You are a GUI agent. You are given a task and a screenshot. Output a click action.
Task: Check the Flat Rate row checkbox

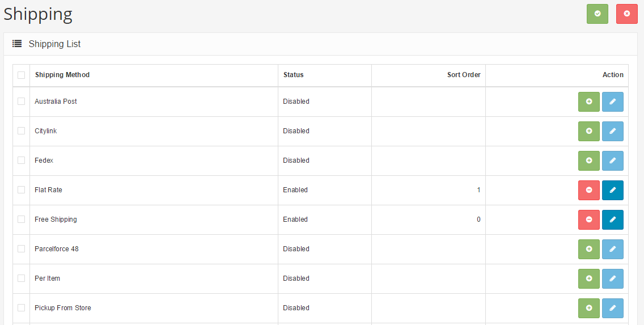pyautogui.click(x=22, y=190)
